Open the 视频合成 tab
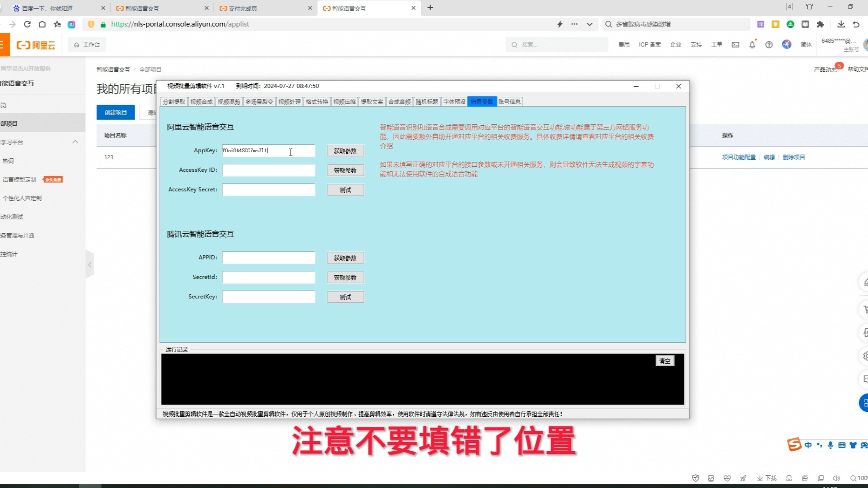The width and height of the screenshot is (868, 488). point(201,102)
